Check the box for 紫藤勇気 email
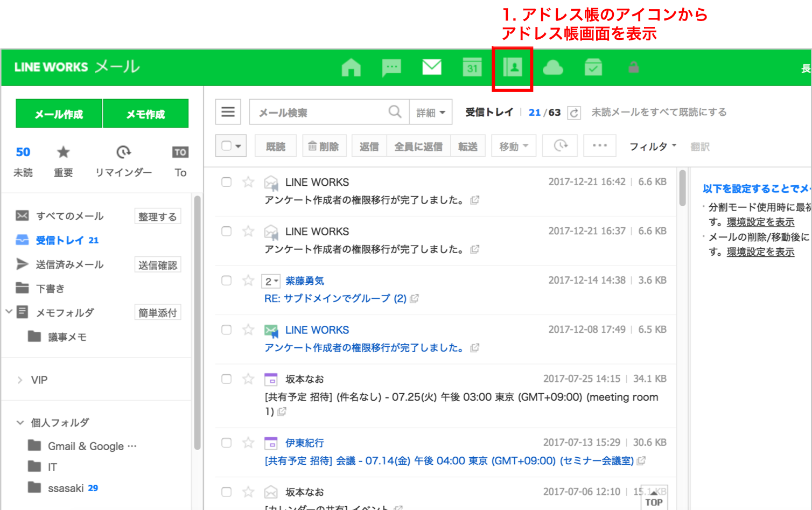The height and width of the screenshot is (510, 812). pyautogui.click(x=227, y=281)
